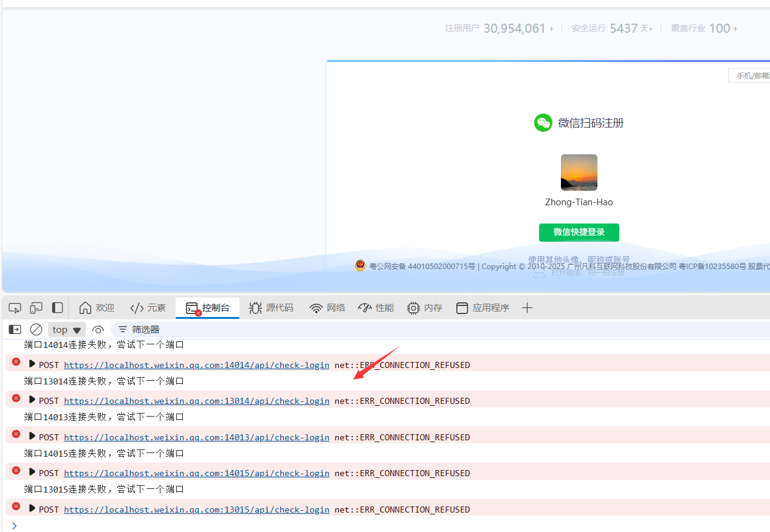Screen dimensions: 770x532
Task: Open the localhost.weixin.qq.com:14014 check-login link
Action: pyautogui.click(x=197, y=365)
